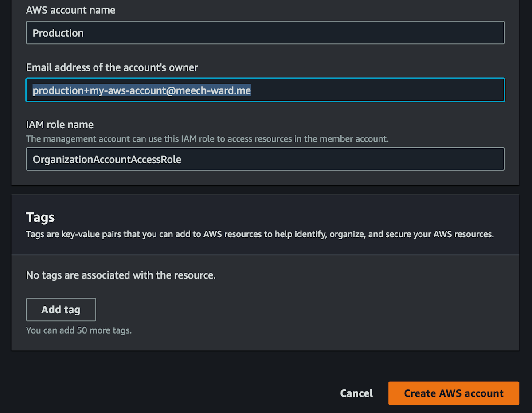Click "No tags are associated with the resource." text
The image size is (532, 413).
click(x=121, y=275)
